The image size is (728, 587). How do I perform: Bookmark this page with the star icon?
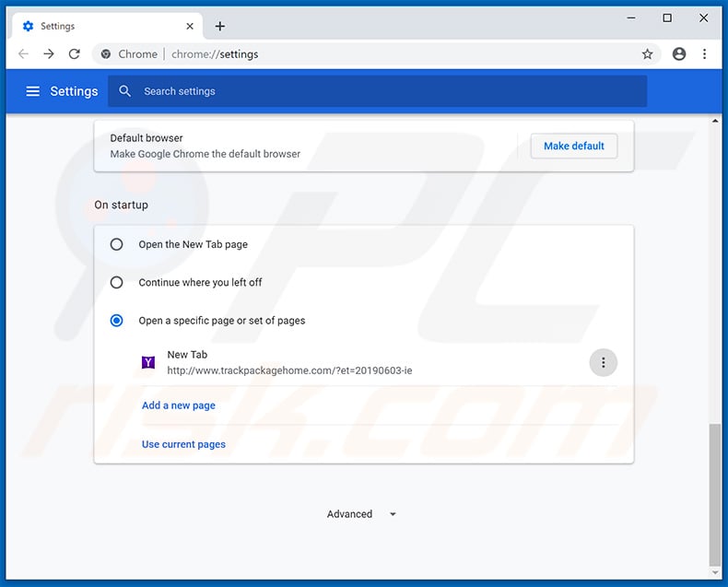click(647, 53)
